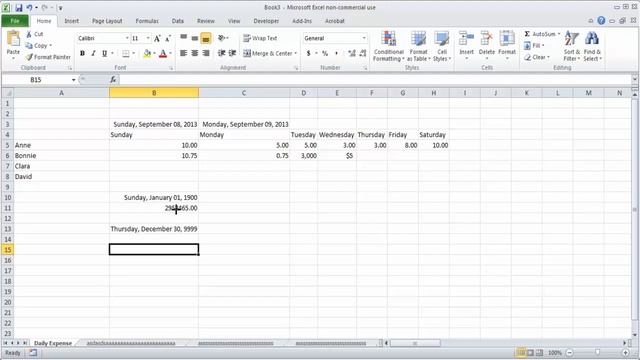Switch to the Developer tab
The width and height of the screenshot is (640, 360).
click(x=266, y=21)
